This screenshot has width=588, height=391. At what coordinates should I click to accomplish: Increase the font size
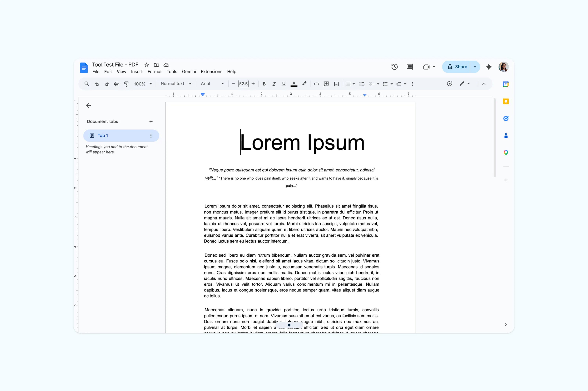tap(253, 84)
